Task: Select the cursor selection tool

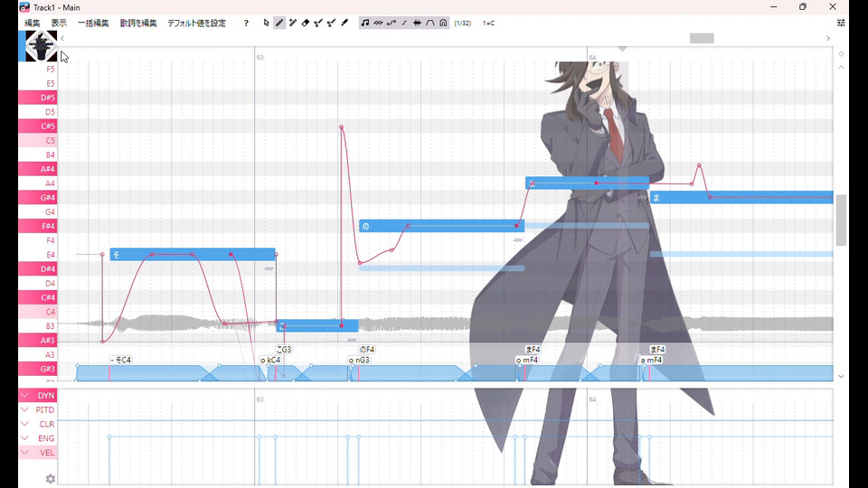Action: (x=266, y=23)
